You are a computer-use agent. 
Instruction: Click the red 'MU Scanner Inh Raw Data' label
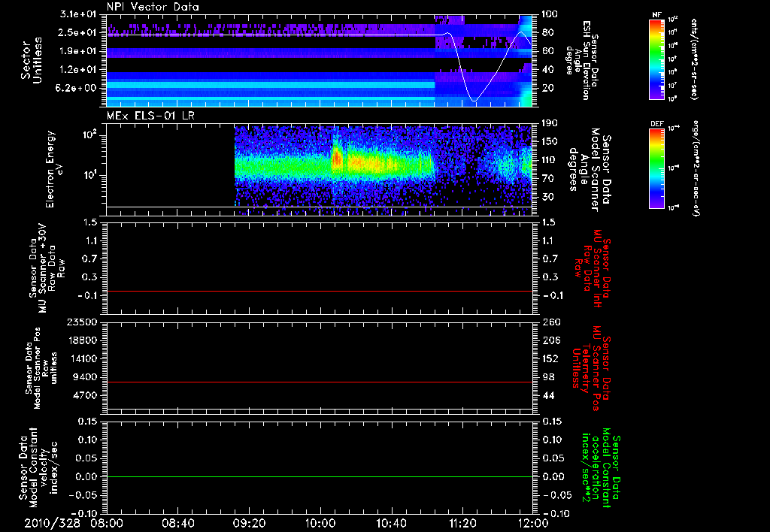(x=593, y=268)
